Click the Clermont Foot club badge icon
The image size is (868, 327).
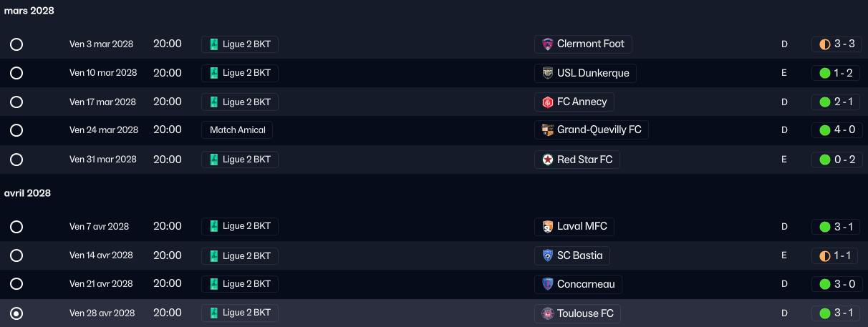point(548,44)
